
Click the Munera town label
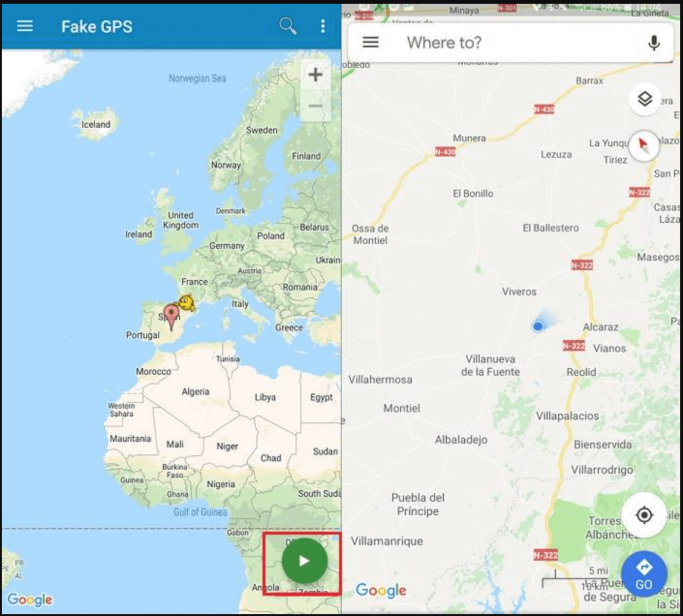click(469, 138)
